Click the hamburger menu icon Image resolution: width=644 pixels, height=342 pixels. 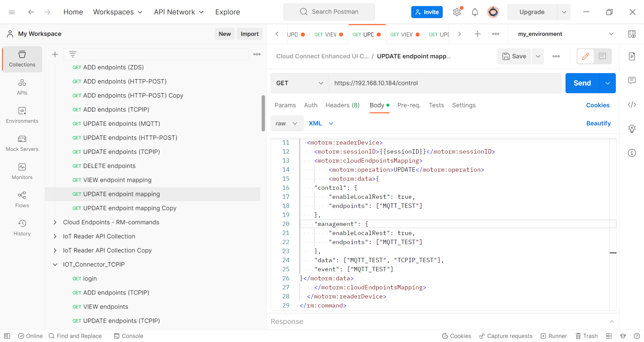pos(12,12)
